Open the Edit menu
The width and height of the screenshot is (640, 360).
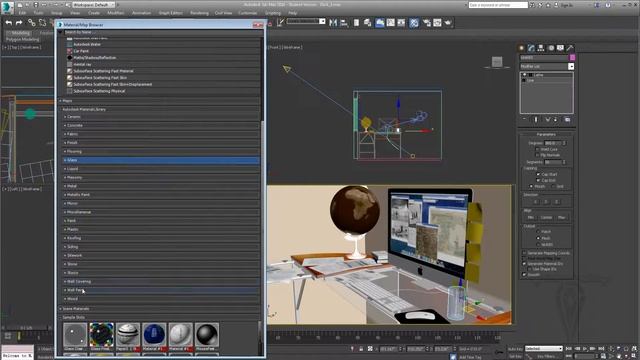[22, 13]
